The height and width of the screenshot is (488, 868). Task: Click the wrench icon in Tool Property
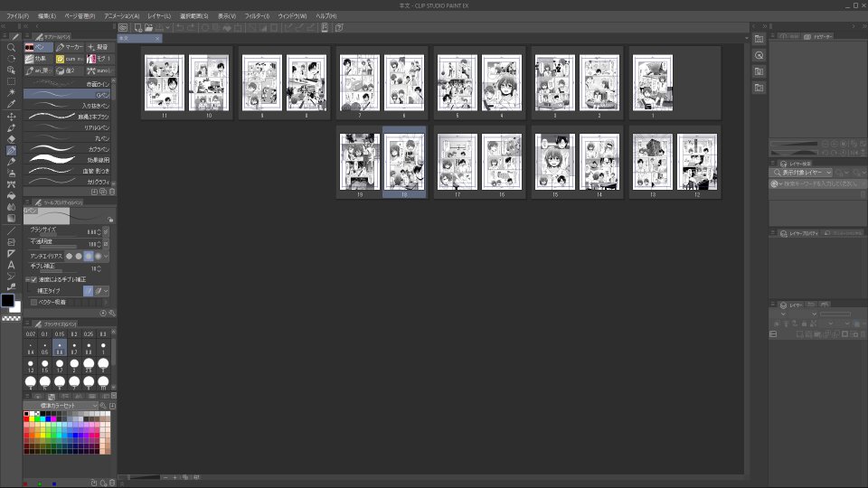click(x=112, y=314)
